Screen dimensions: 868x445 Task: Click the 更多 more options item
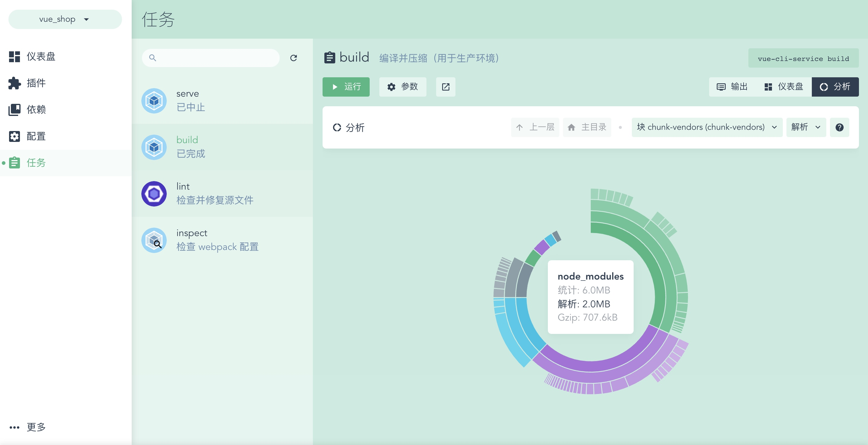pyautogui.click(x=66, y=427)
